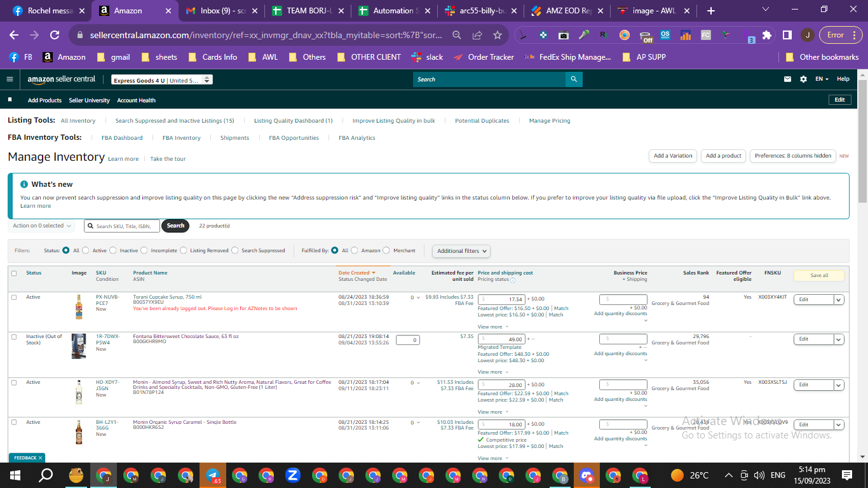This screenshot has width=868, height=488.
Task: Click the zoom magnifier icon in address bar
Action: click(x=457, y=35)
